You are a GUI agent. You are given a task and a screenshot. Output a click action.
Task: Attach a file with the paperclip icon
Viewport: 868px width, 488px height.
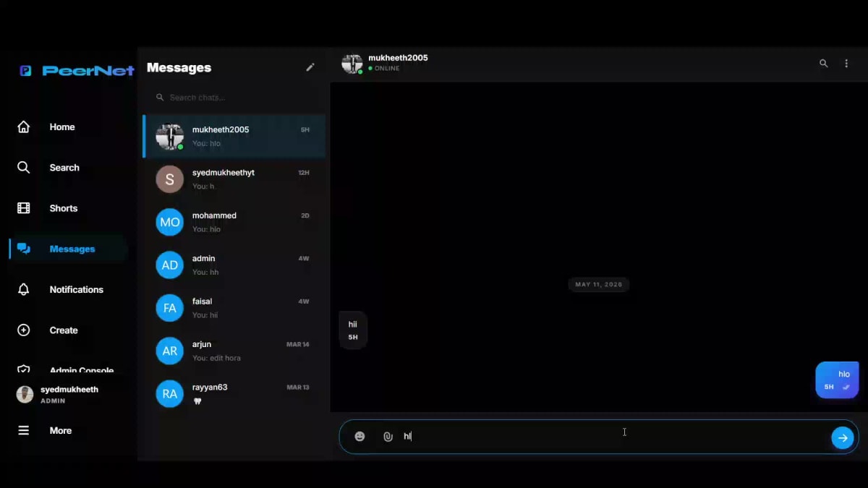pyautogui.click(x=388, y=437)
